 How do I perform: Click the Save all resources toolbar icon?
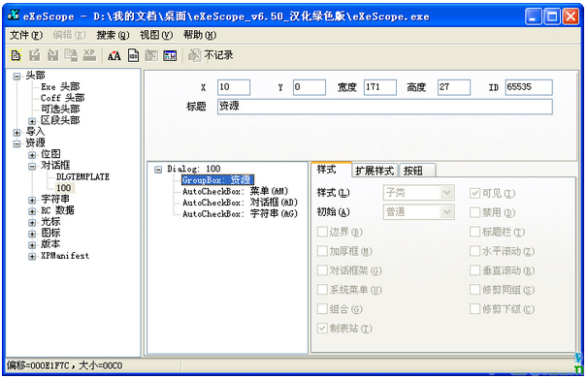(71, 55)
